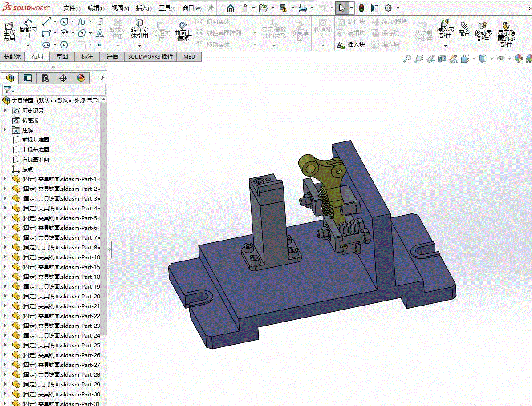
Task: Open the DisplayManager color ball tab
Action: tap(81, 78)
